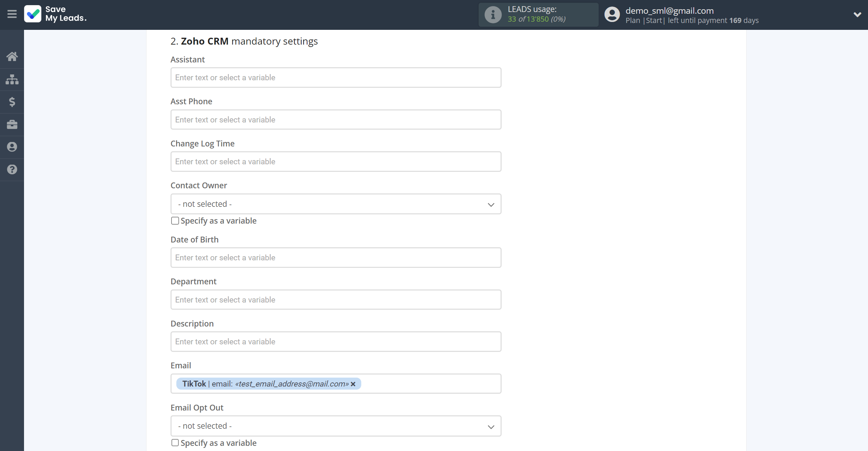Open the Email Opt Out dropdown

click(x=336, y=426)
